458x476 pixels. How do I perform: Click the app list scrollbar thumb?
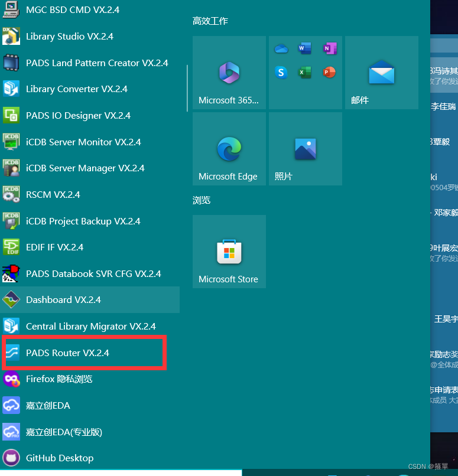[x=187, y=88]
